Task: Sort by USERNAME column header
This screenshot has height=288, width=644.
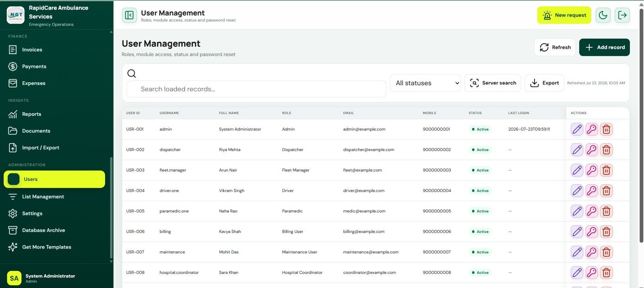Action: [169, 113]
